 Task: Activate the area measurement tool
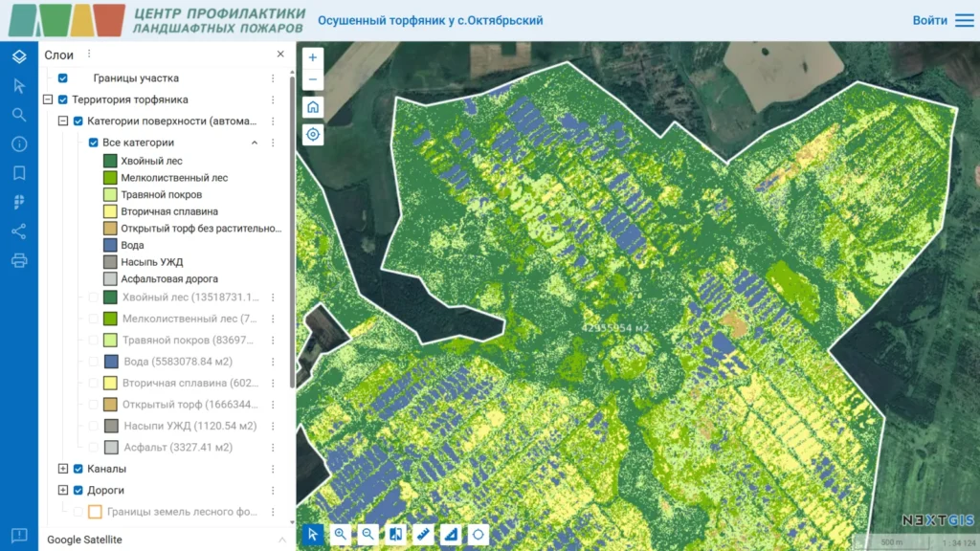451,534
